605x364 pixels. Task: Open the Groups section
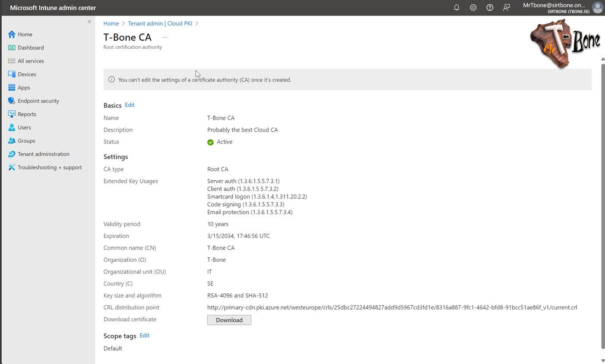[x=27, y=141]
